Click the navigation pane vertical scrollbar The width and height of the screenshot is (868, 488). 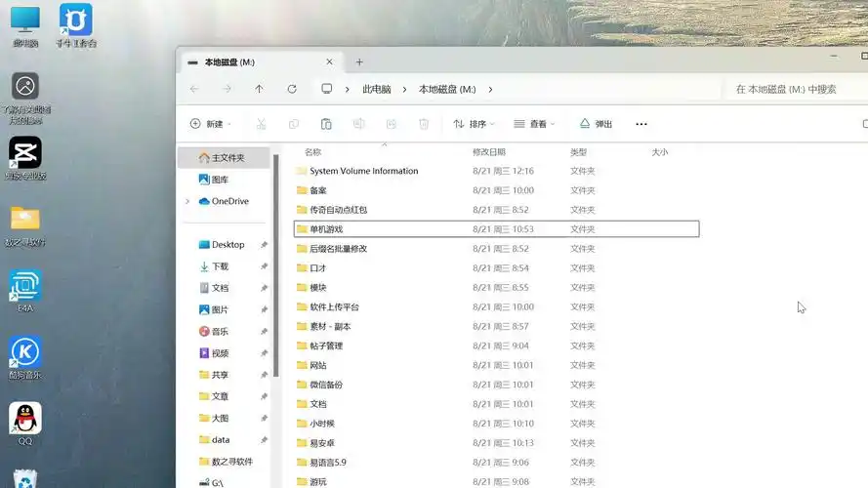point(275,265)
